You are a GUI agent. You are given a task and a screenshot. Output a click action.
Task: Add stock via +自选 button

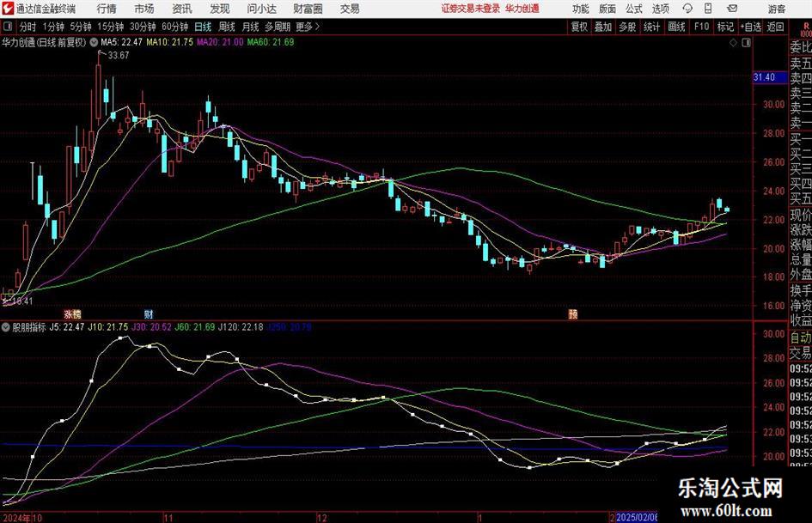pos(751,27)
